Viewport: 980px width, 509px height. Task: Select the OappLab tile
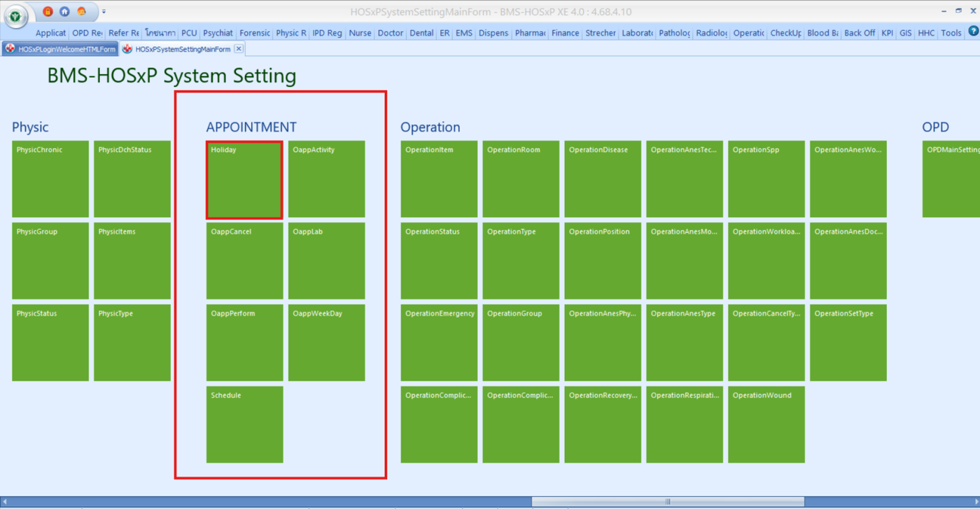pos(326,261)
